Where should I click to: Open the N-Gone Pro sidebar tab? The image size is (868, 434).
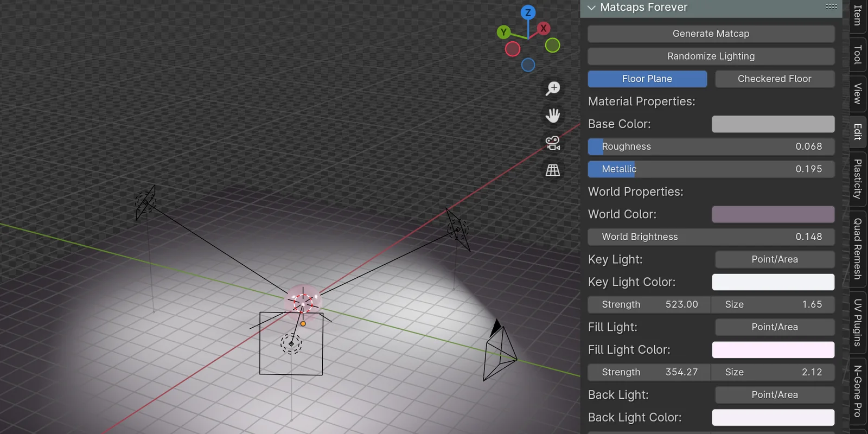tap(858, 391)
